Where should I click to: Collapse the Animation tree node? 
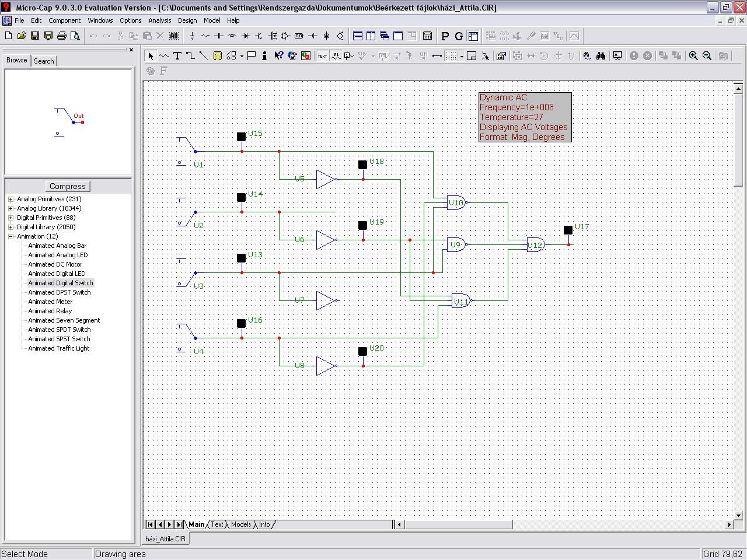11,236
